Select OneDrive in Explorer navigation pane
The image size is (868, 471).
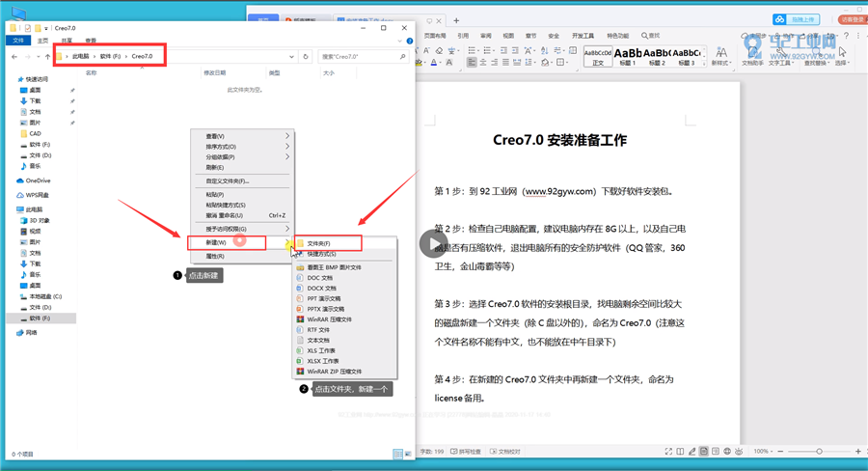38,180
